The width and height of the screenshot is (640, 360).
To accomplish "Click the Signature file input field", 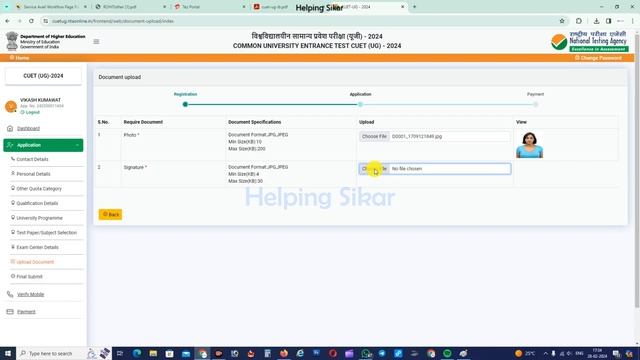I will point(435,169).
